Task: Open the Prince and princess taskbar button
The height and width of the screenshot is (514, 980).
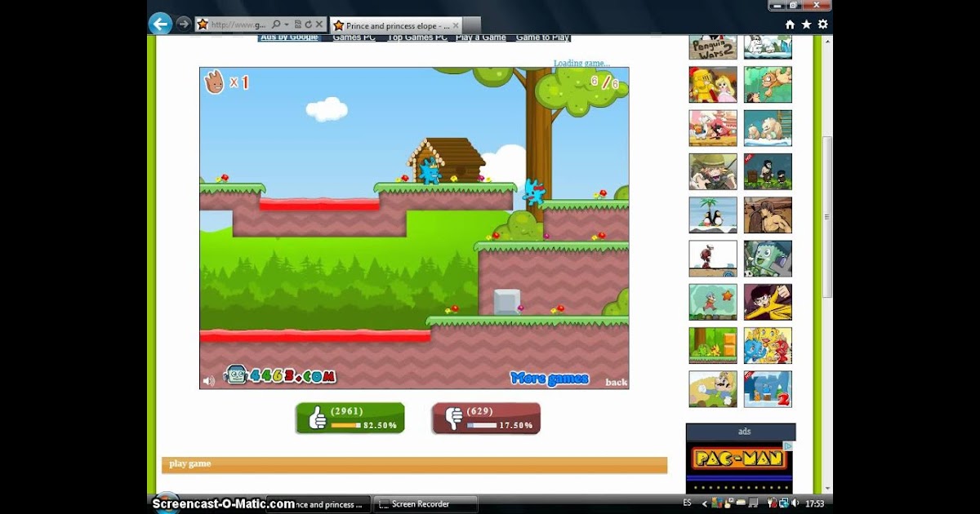Action: [x=318, y=504]
